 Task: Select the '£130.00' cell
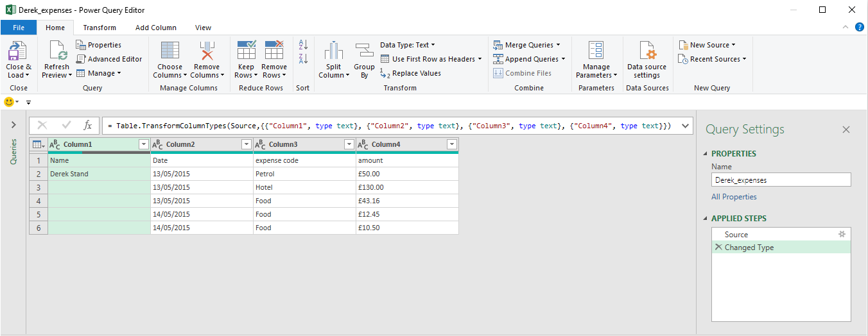coord(407,187)
